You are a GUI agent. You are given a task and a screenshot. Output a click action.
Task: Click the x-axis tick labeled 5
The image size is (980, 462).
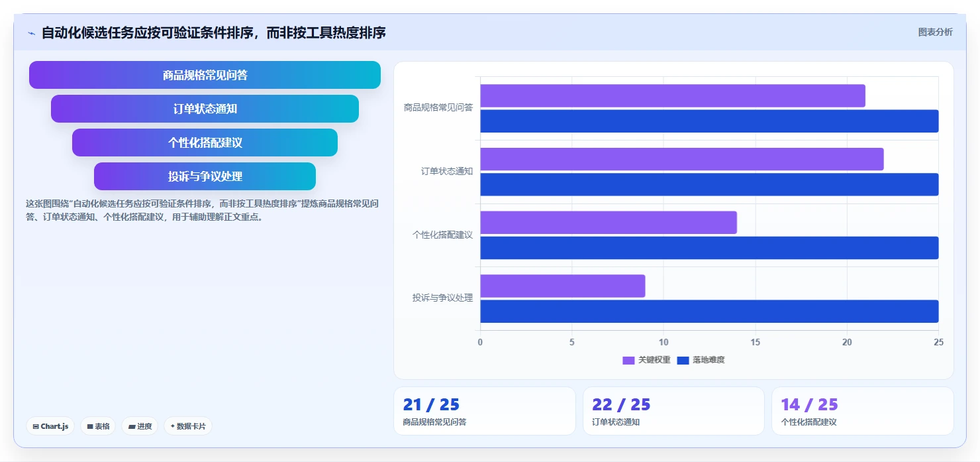click(x=572, y=342)
